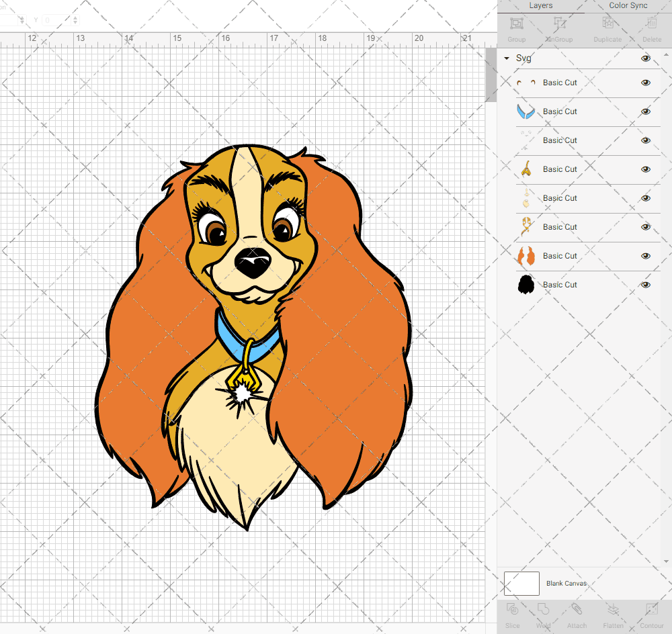
Task: Click the canvas vertical scrollbar thumb
Action: (491, 75)
